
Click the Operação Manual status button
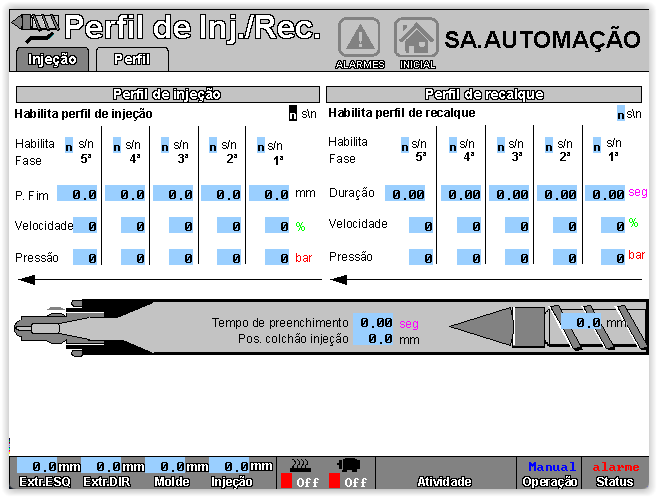click(x=552, y=474)
